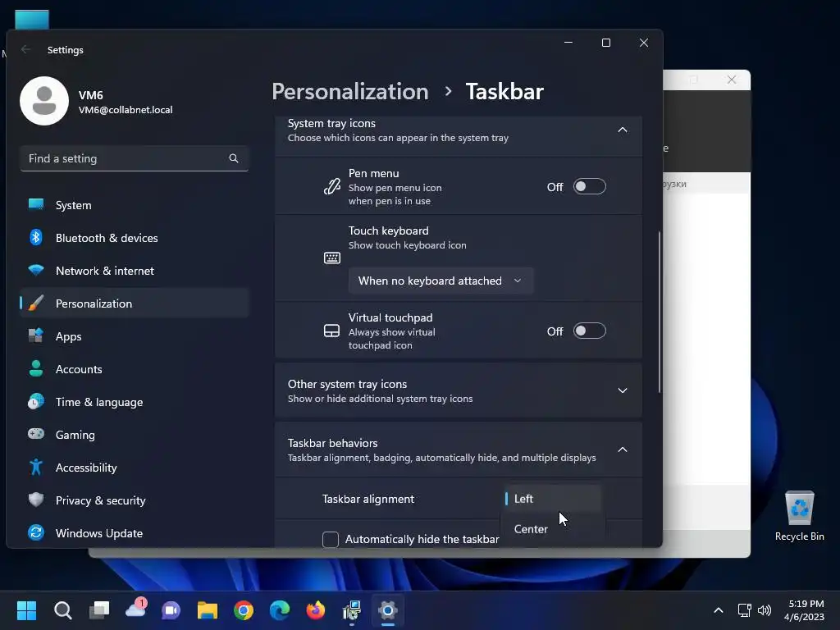This screenshot has width=840, height=630.
Task: Open taskbar Search
Action: pos(62,610)
